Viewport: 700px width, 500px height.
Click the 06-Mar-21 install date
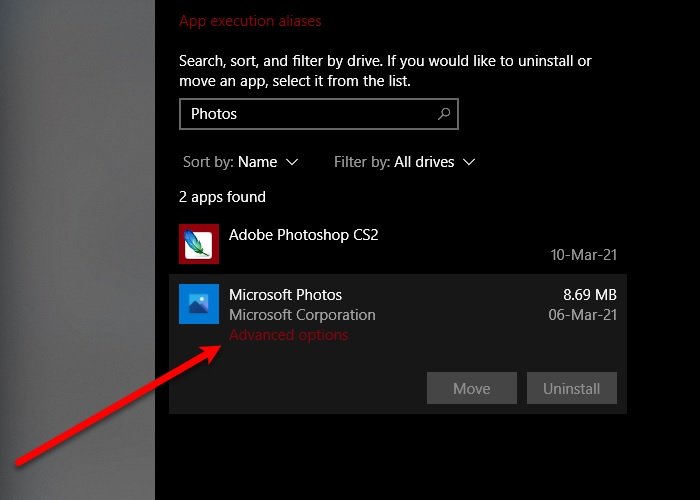coord(583,315)
